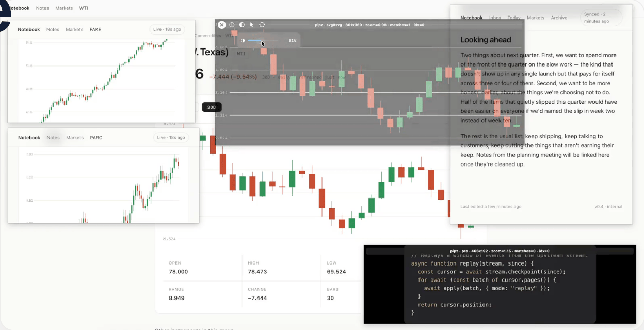This screenshot has height=330, width=644.
Task: Click the refresh arrows icon in overlay toolbar
Action: tap(262, 25)
